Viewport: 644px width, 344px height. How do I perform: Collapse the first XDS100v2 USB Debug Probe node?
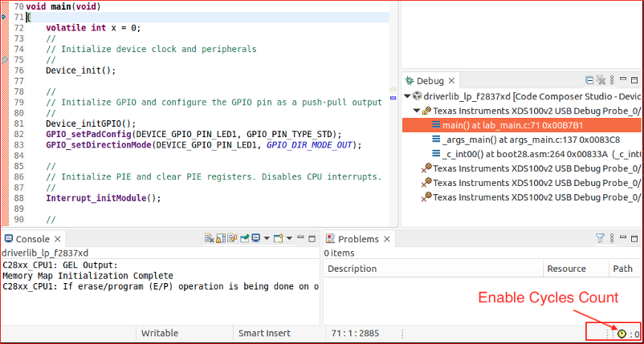[417, 111]
